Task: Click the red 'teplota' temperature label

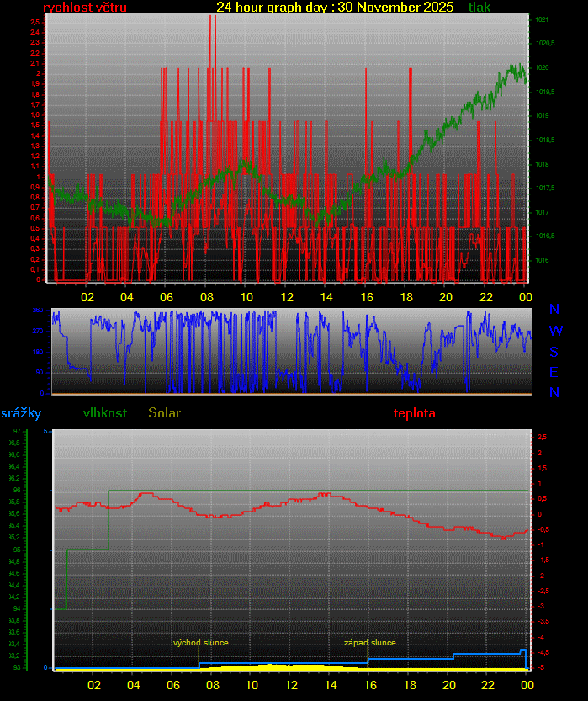Action: click(x=415, y=413)
